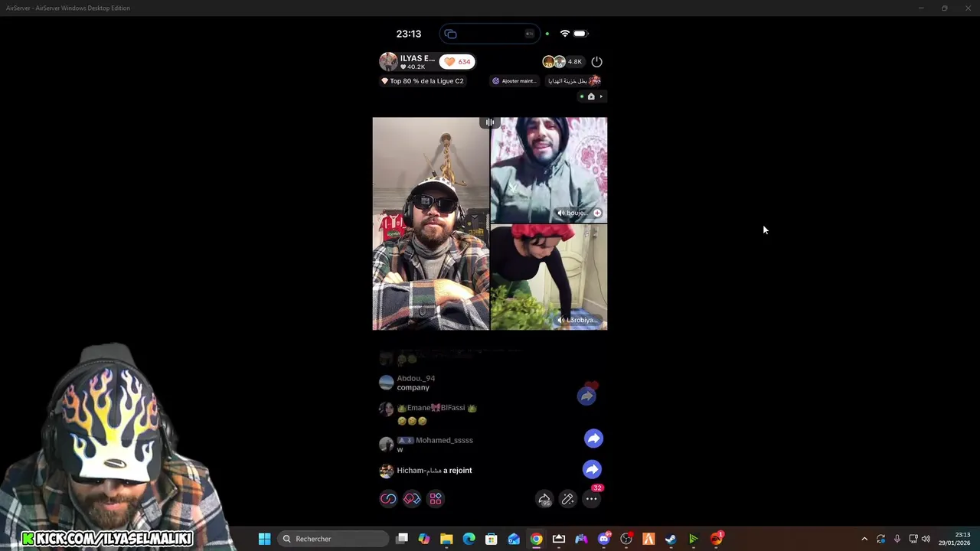Launch Copilot from the taskbar
This screenshot has width=980, height=551.
424,539
